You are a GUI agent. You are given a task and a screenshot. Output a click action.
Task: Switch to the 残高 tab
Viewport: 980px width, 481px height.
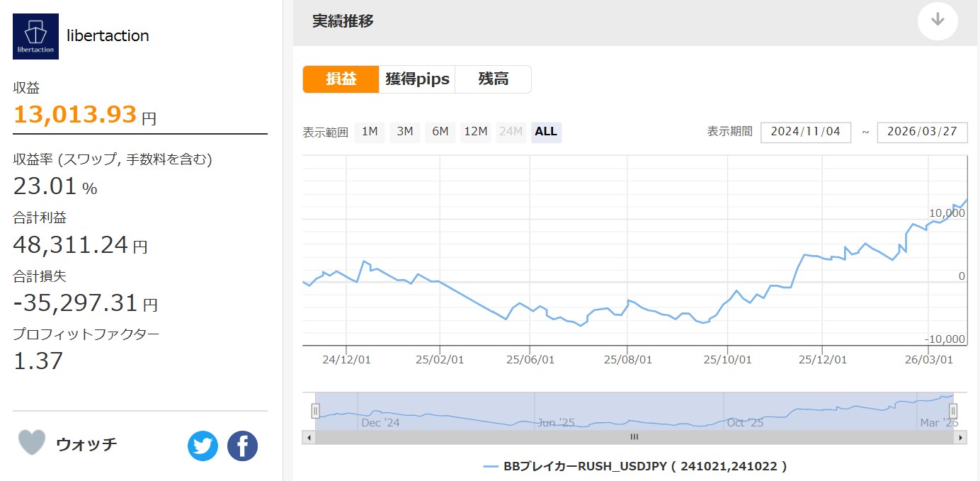click(x=493, y=79)
